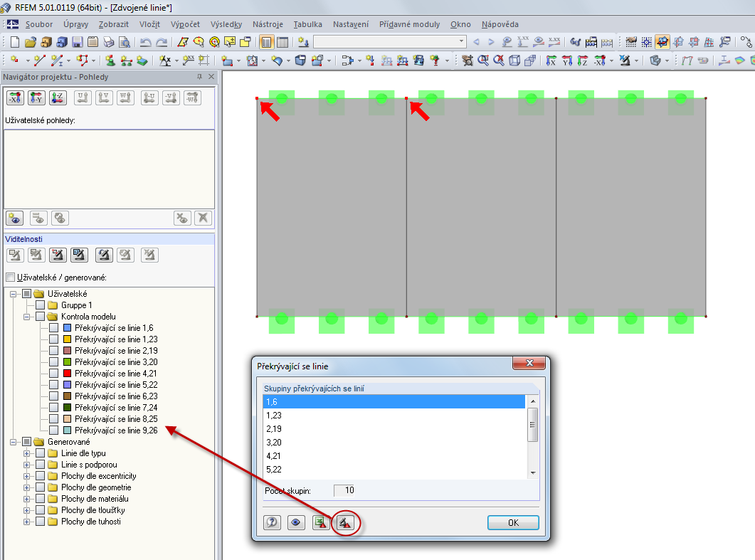Close the Překrývající se linie dialog

tap(529, 363)
